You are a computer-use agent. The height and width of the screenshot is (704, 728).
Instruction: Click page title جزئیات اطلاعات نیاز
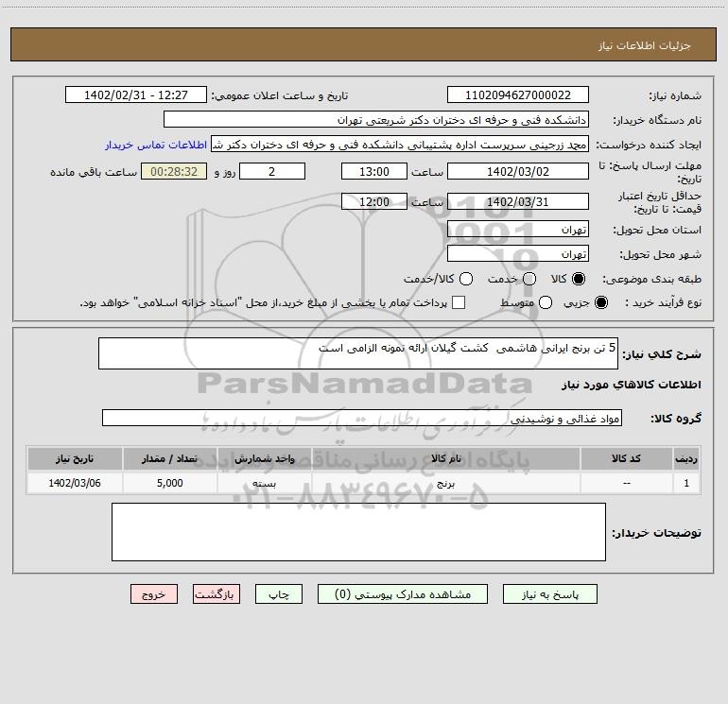click(645, 45)
